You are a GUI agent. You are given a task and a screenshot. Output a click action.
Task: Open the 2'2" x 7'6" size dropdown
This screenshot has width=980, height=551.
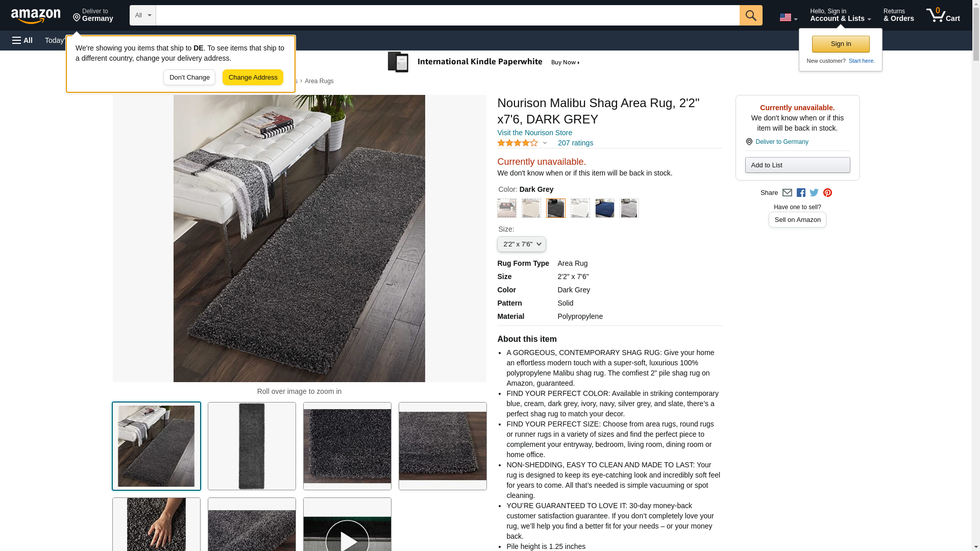point(521,244)
